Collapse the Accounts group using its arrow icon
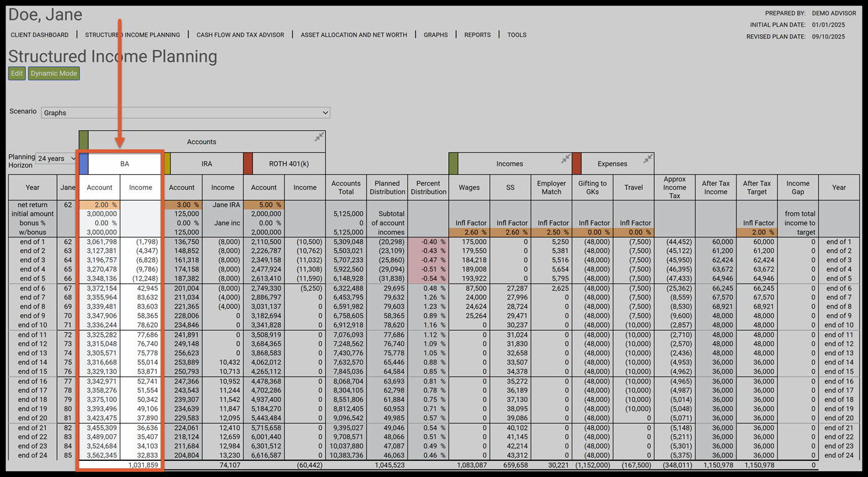Viewport: 868px width, 477px height. 319,137
